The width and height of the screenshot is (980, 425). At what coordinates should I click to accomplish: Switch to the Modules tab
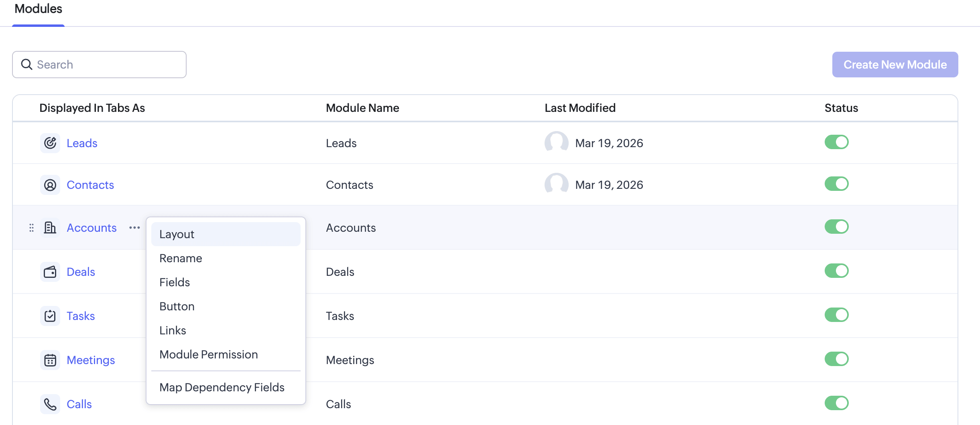click(x=38, y=8)
